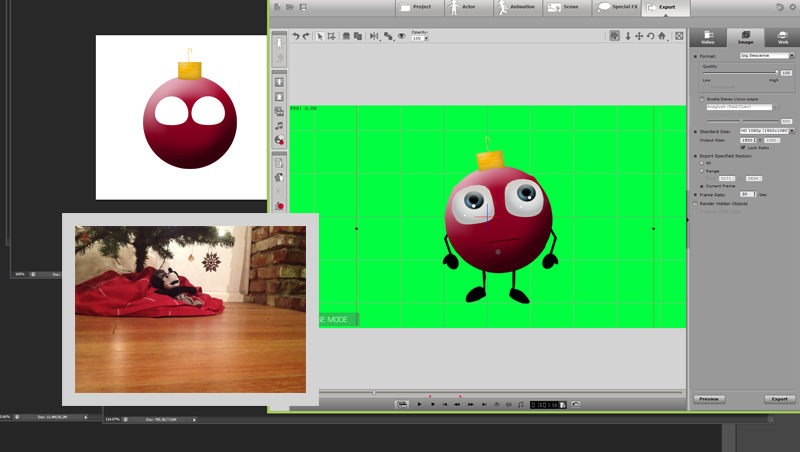
Task: Enable the Stereo Vision output checkbox
Action: point(702,99)
